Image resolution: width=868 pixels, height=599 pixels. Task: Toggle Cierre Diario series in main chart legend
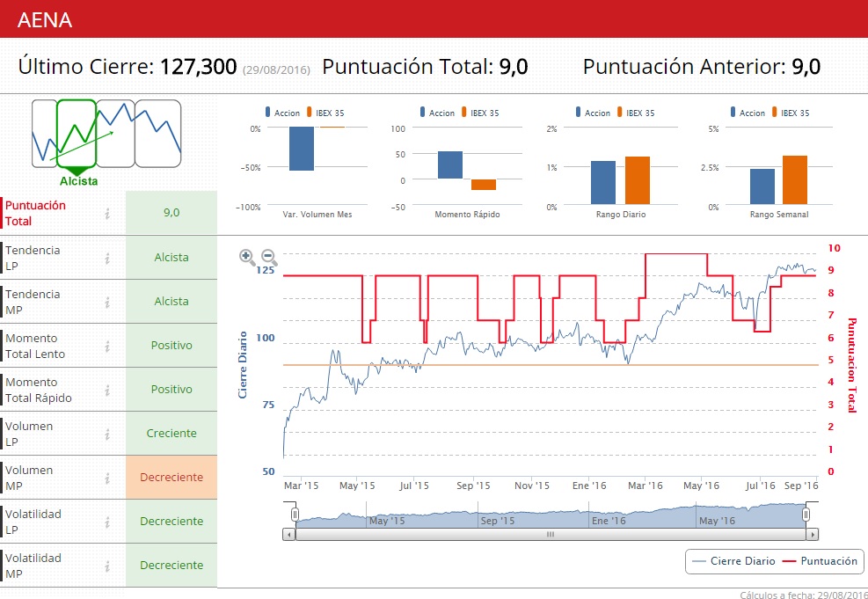[734, 561]
